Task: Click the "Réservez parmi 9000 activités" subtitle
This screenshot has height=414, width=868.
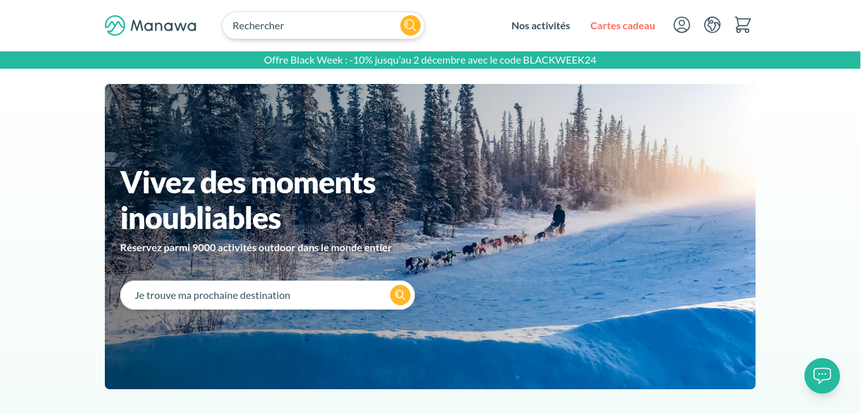Action: [x=255, y=247]
